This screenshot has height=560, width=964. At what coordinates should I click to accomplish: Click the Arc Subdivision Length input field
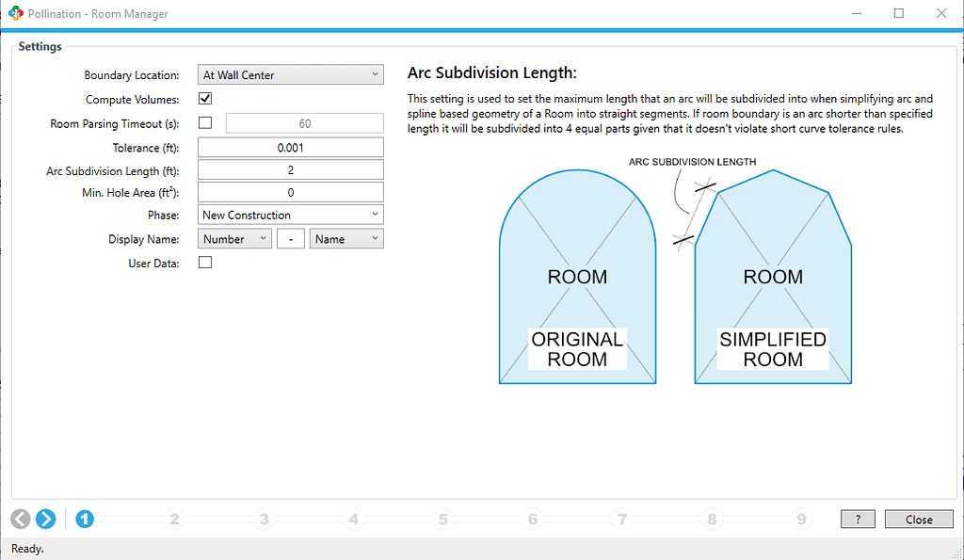coord(290,169)
